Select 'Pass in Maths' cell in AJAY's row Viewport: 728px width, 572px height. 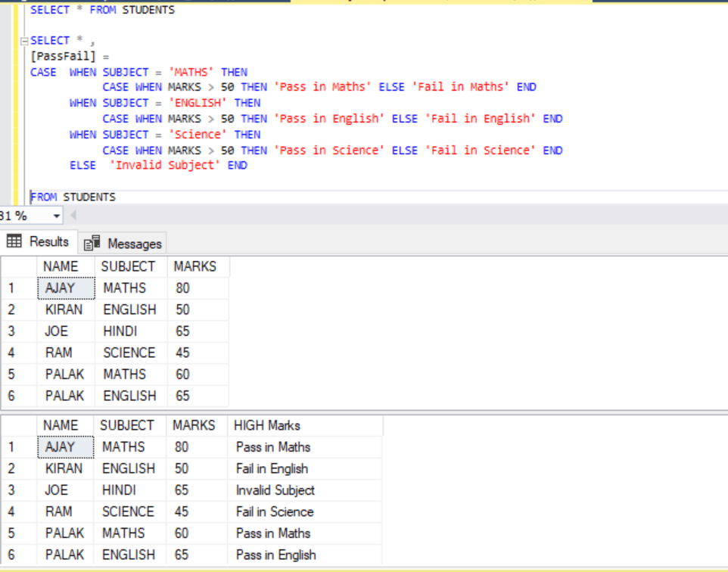[x=305, y=447]
